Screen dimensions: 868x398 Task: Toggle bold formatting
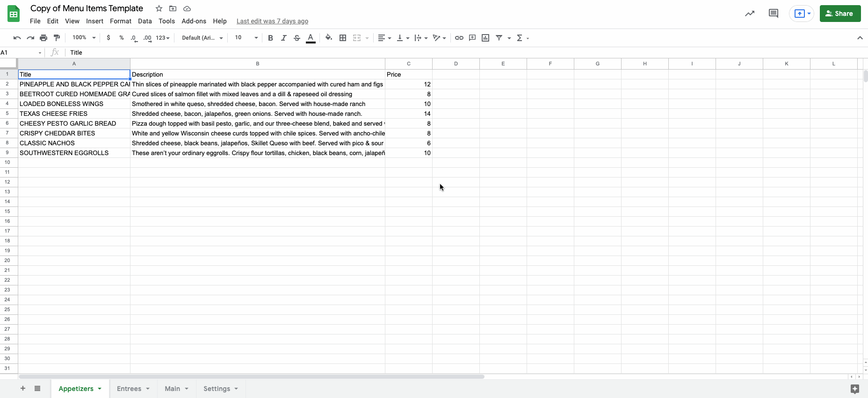click(x=270, y=38)
